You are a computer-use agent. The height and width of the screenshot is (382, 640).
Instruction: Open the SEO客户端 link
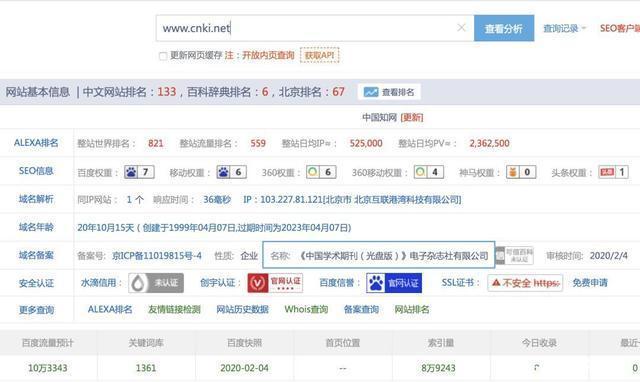(620, 28)
